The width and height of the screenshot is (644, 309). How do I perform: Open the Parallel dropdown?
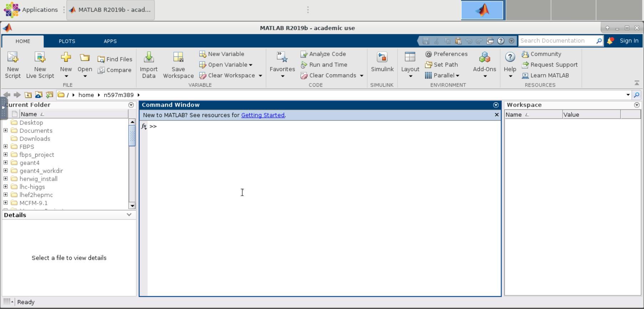(442, 75)
